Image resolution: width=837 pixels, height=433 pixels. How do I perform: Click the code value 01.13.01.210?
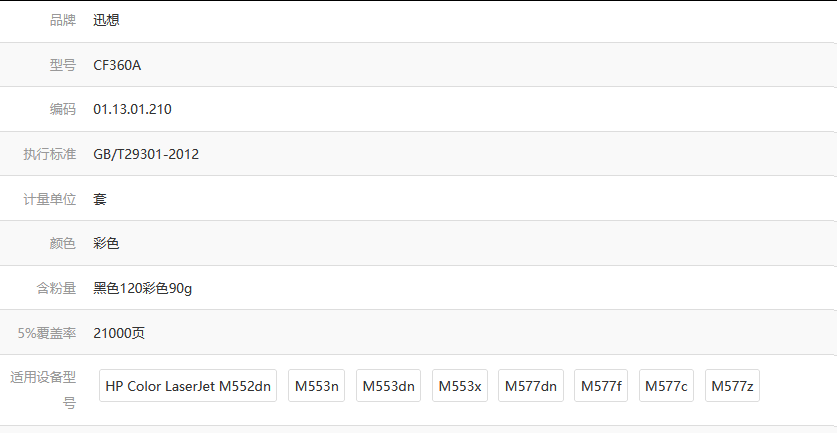(x=132, y=109)
